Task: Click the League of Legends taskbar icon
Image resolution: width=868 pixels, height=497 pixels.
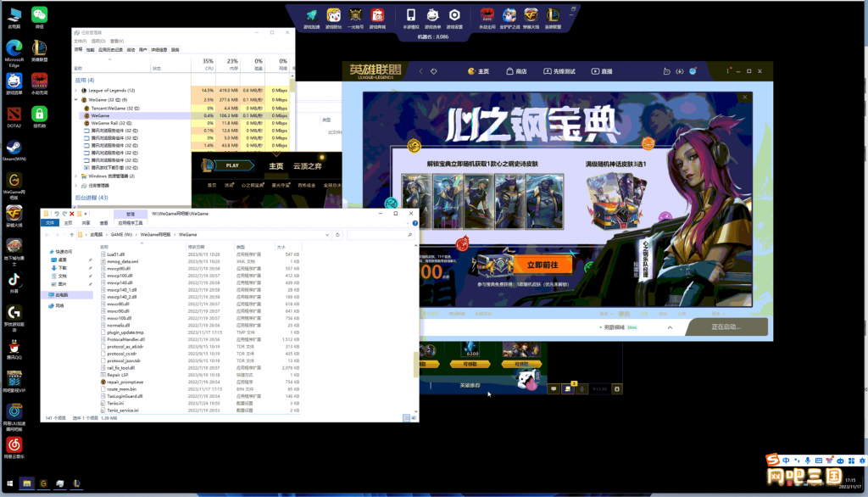Action: [x=76, y=483]
